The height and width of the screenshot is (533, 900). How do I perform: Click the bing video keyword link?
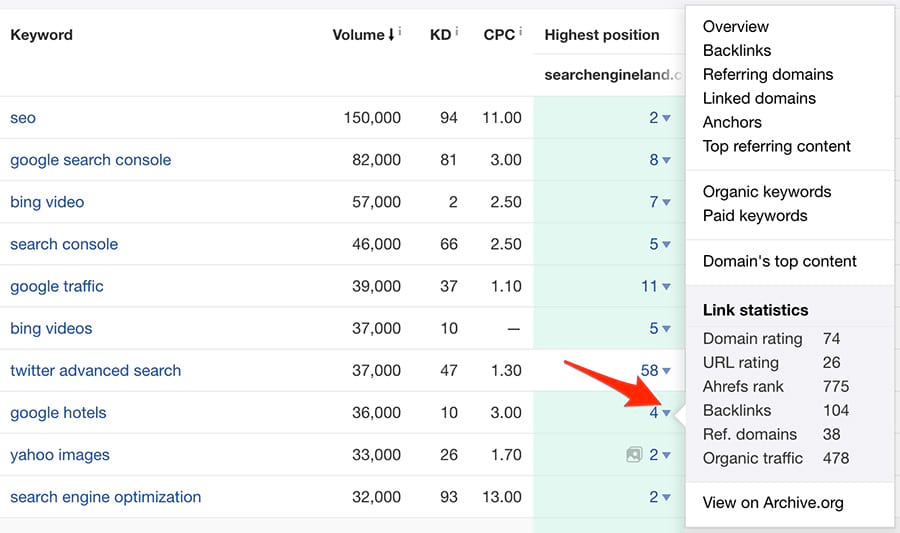[x=47, y=202]
